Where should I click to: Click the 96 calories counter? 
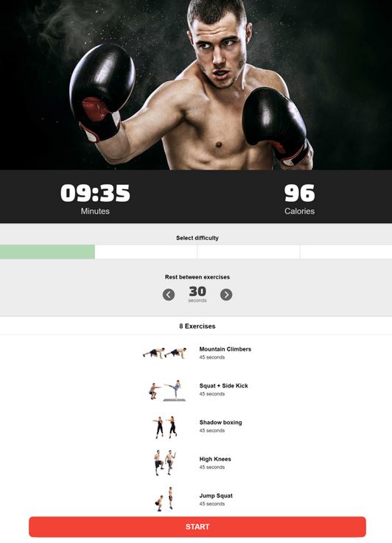[x=300, y=193]
